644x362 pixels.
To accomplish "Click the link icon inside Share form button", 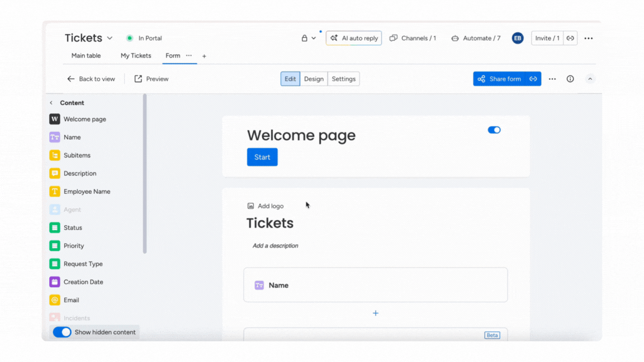I will (x=533, y=79).
